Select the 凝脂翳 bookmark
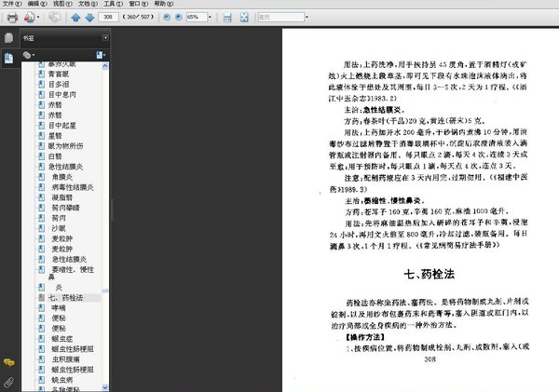This screenshot has height=392, width=559. 62,197
